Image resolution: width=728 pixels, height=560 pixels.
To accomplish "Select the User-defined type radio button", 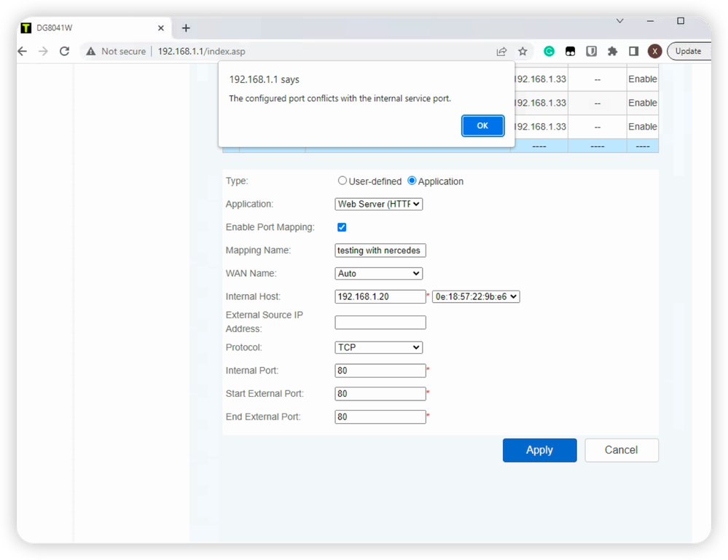I will (x=343, y=181).
